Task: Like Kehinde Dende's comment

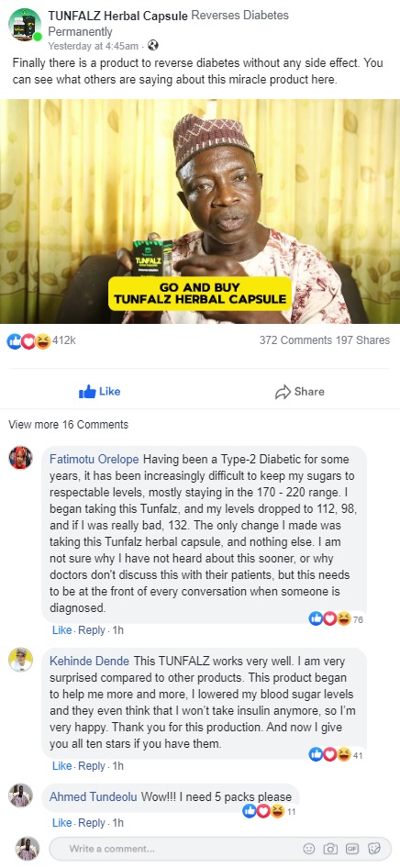Action: [x=62, y=766]
